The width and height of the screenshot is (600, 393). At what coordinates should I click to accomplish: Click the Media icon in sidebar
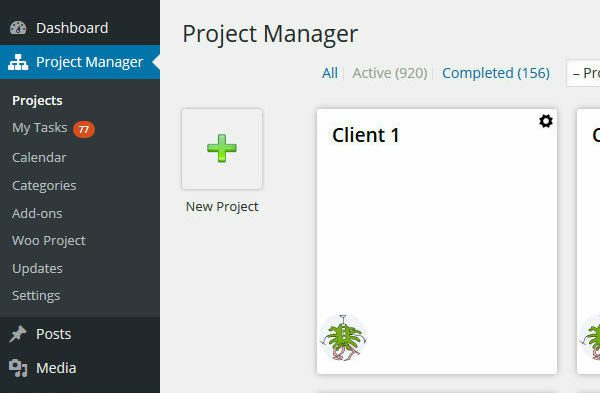(18, 368)
